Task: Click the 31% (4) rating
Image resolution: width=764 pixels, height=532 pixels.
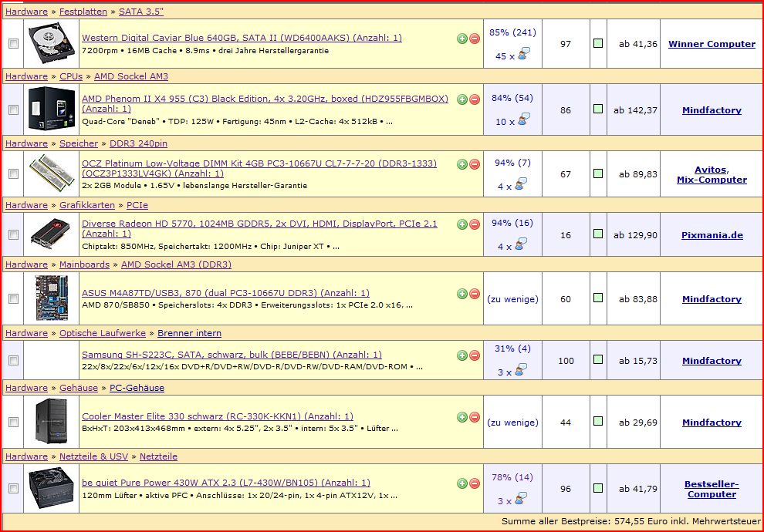Action: click(512, 349)
